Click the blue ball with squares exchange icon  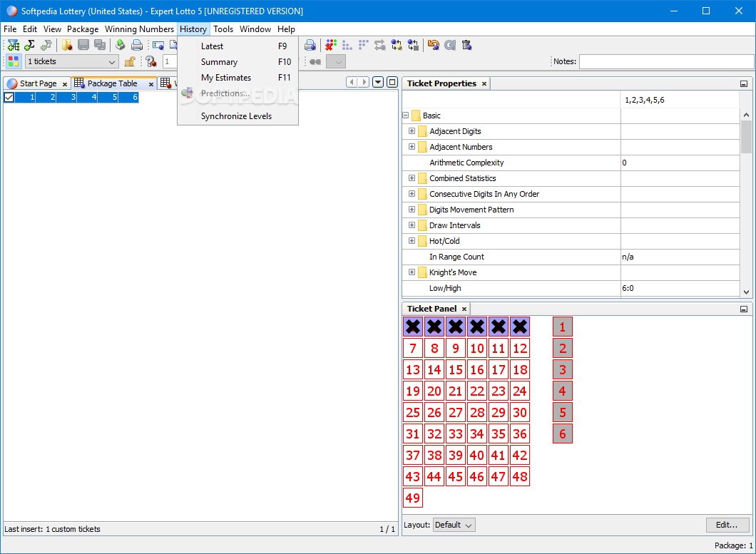pos(413,46)
